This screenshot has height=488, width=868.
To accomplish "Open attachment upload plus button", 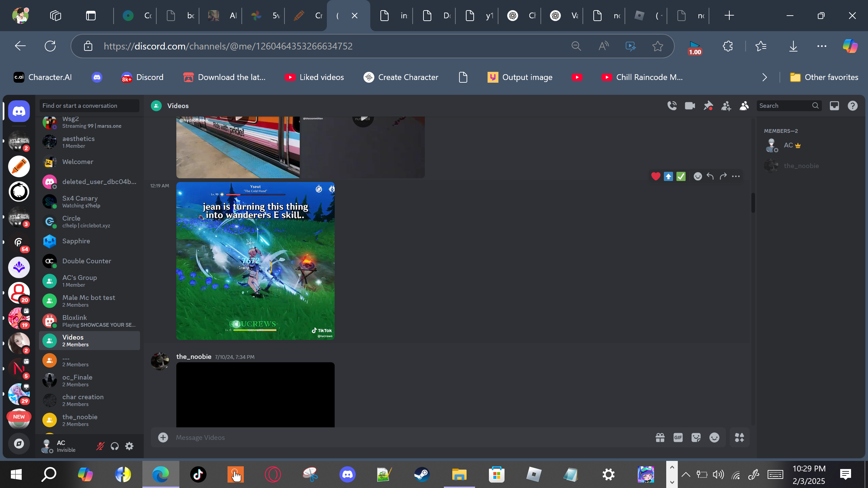I will pyautogui.click(x=163, y=438).
